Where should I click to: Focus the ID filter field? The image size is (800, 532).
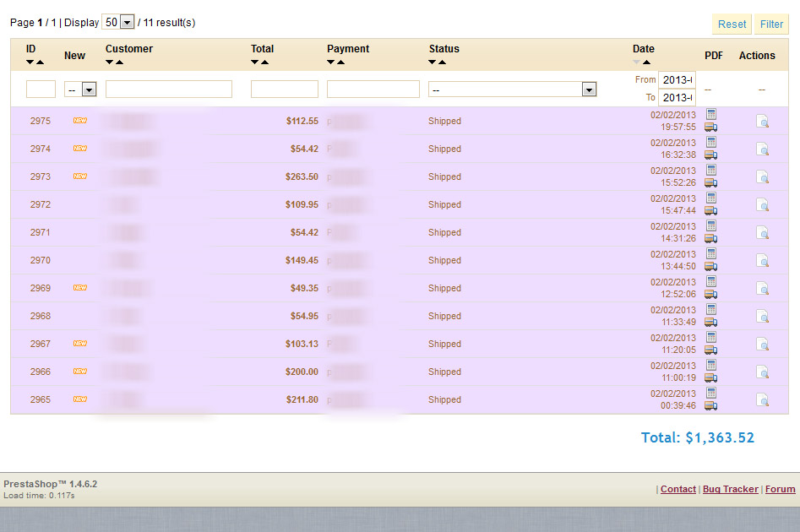coord(41,89)
